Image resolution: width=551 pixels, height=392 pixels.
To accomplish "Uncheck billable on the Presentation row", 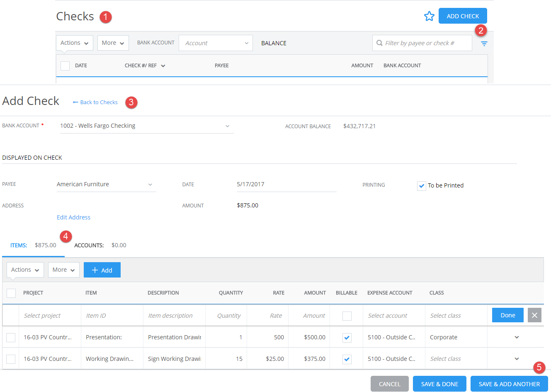I will 347,337.
